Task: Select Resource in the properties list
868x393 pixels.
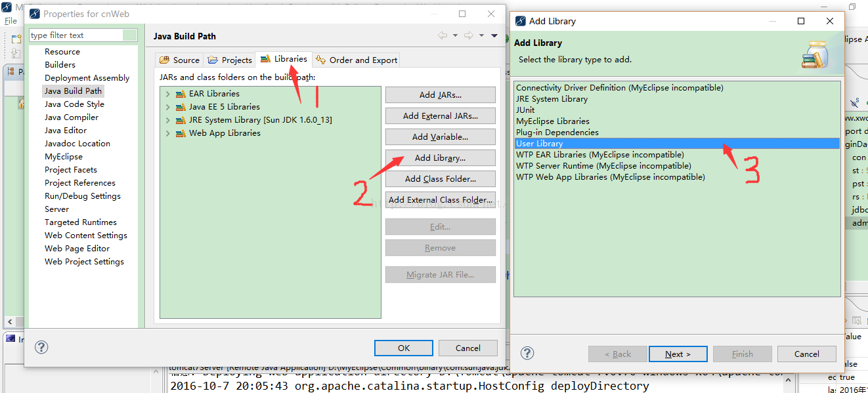Action: [x=62, y=52]
